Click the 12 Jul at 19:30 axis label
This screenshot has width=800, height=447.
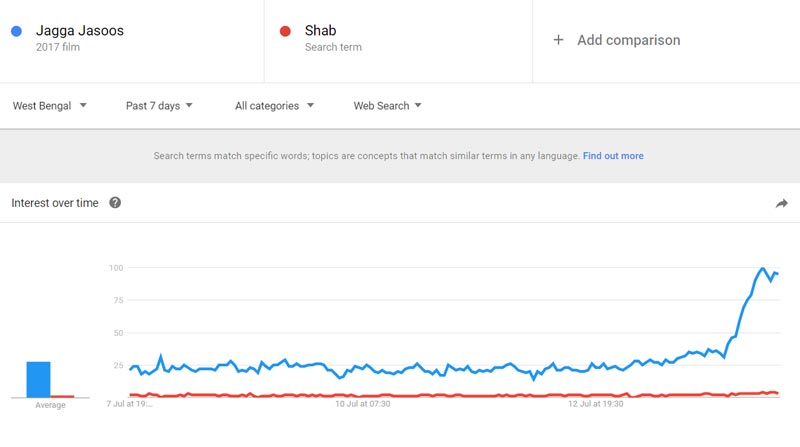(x=595, y=404)
